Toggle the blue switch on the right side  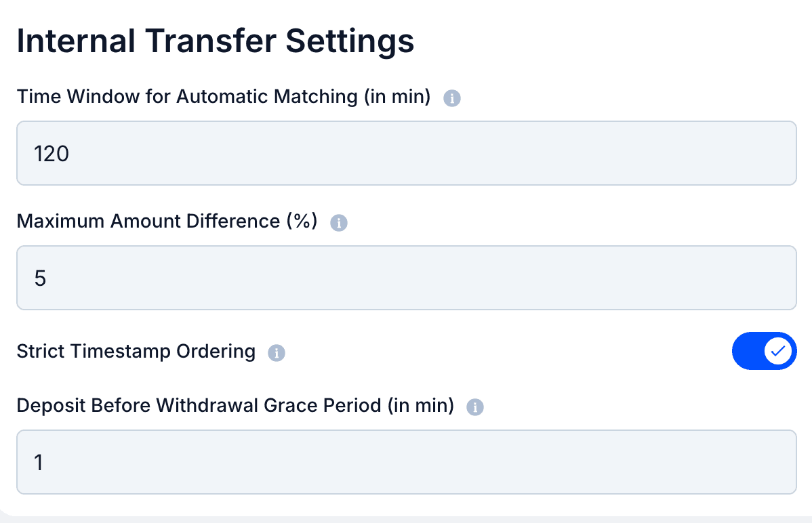[765, 351]
